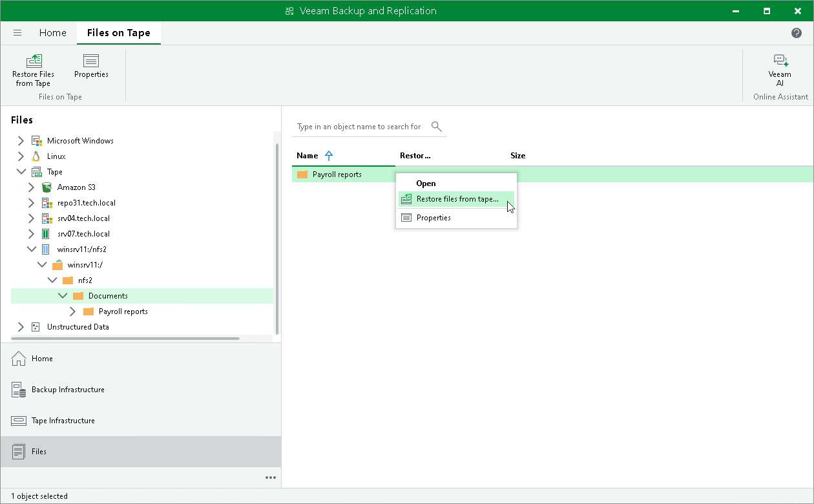Click the Amazon S3 bucket icon
The width and height of the screenshot is (814, 504).
[47, 187]
